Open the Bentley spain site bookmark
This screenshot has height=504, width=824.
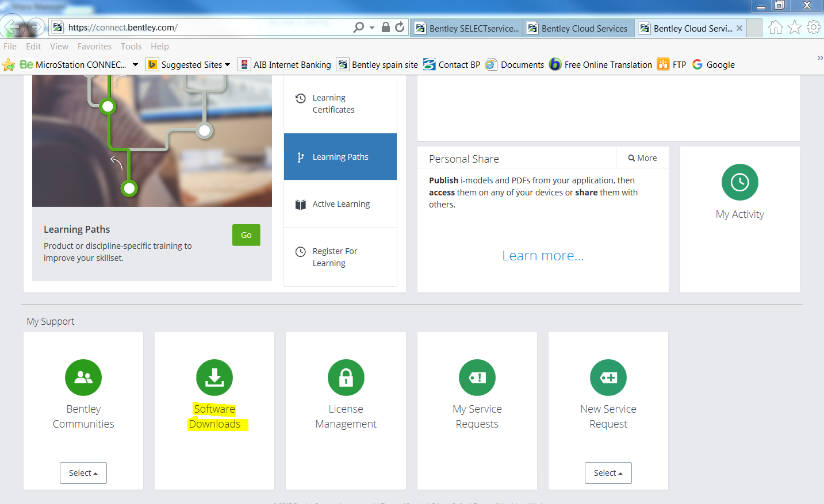[x=377, y=65]
